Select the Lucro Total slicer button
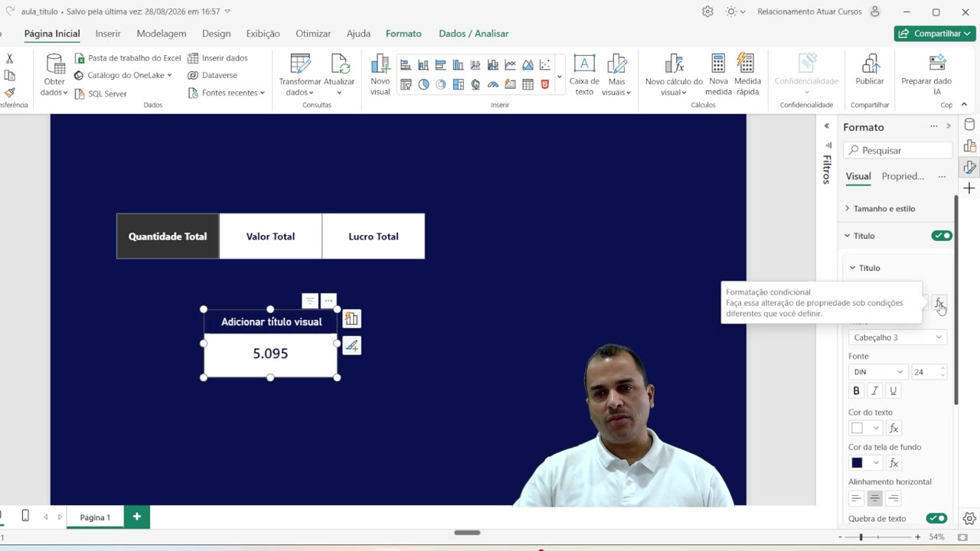Screen dimensions: 980x551 coord(374,236)
